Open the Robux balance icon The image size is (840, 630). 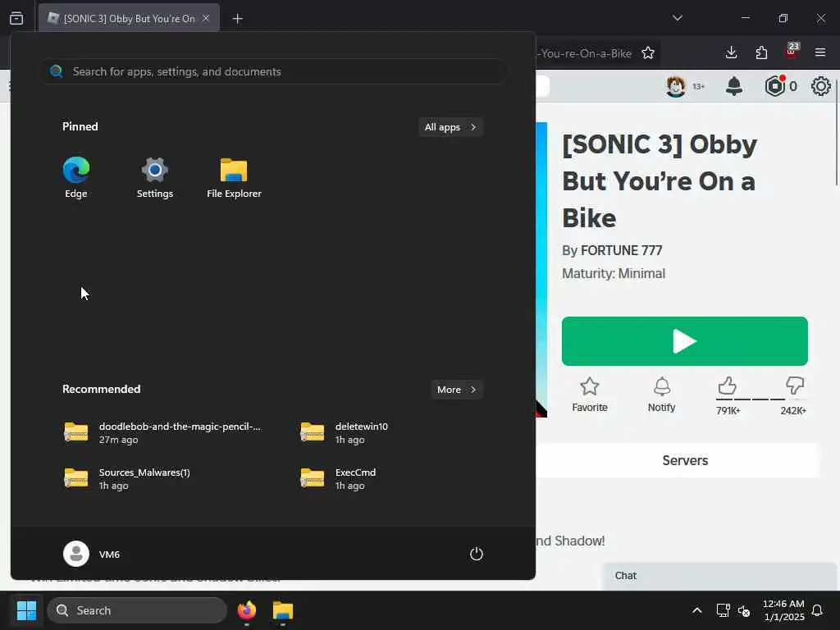pyautogui.click(x=775, y=85)
